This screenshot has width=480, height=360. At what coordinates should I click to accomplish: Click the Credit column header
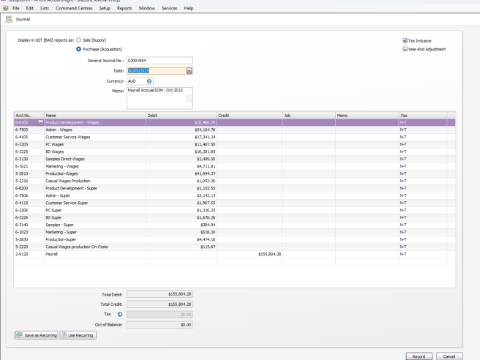pos(249,115)
